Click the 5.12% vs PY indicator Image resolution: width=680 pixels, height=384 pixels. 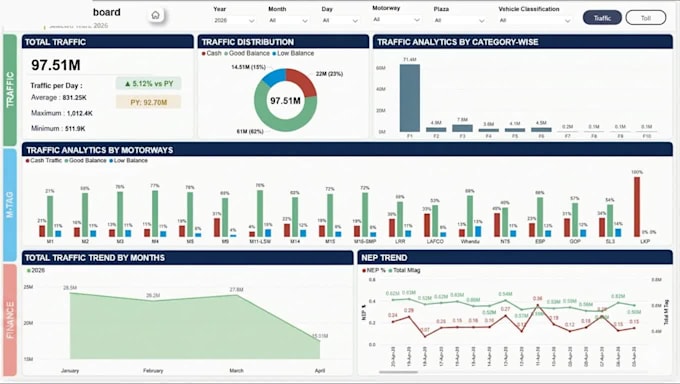click(148, 83)
